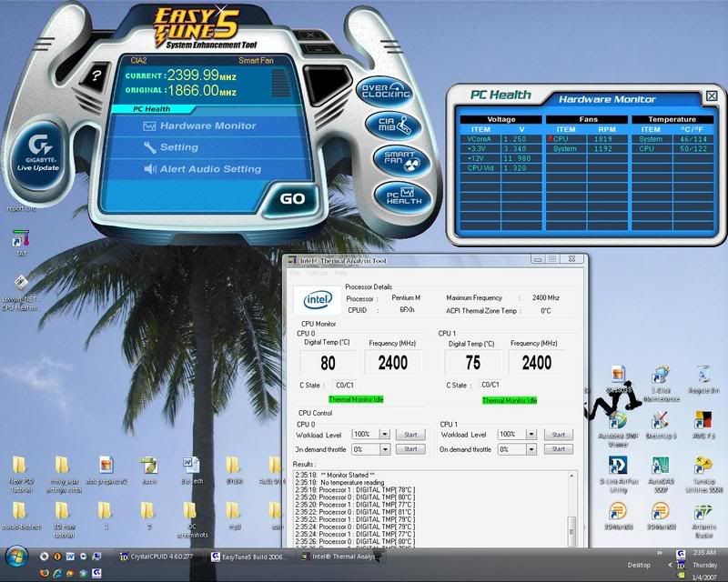728x582 pixels.
Task: Start the CPU 0 workload test
Action: [411, 435]
